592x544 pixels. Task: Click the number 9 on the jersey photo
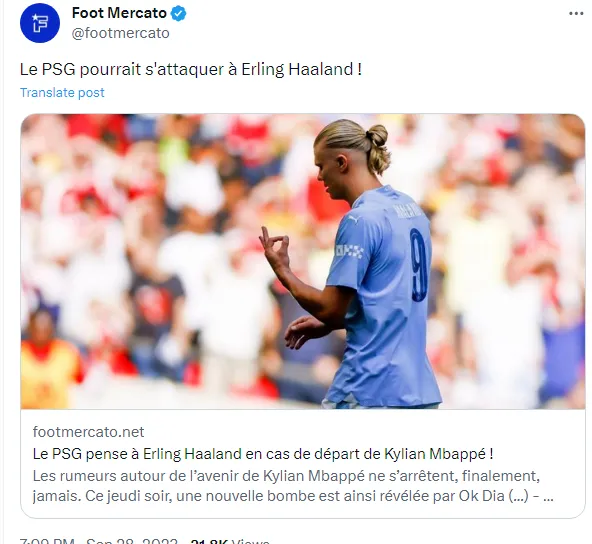pyautogui.click(x=418, y=264)
